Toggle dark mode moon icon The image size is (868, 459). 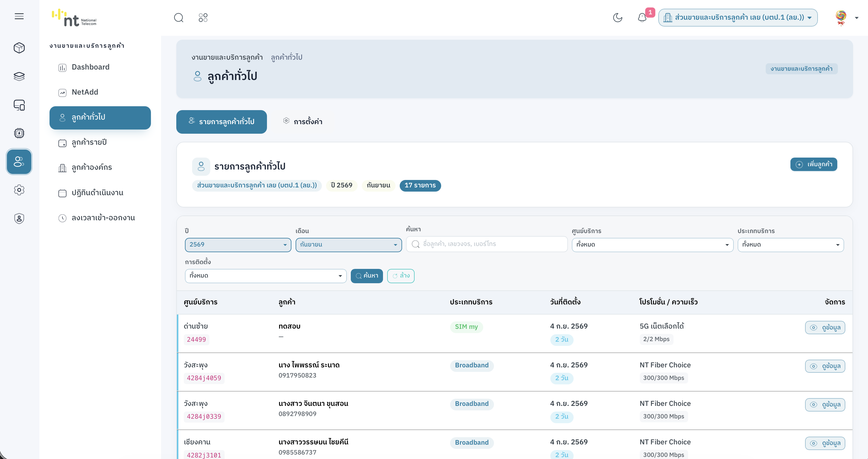pos(618,18)
